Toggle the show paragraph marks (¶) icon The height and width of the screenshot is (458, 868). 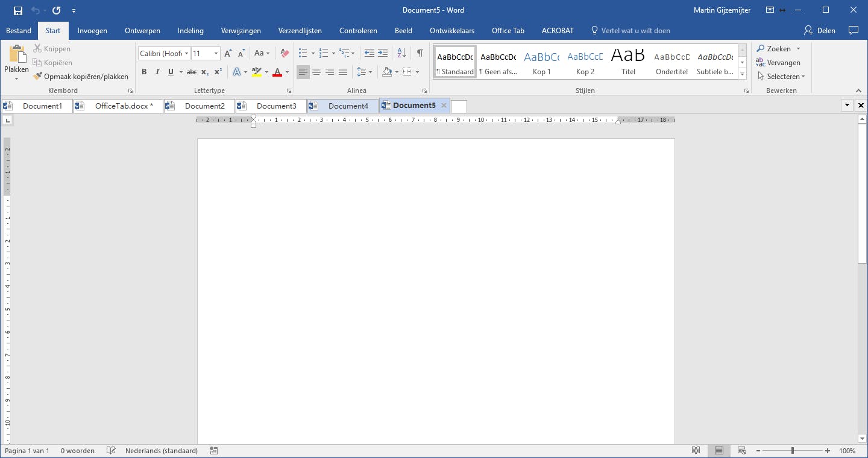coord(420,54)
